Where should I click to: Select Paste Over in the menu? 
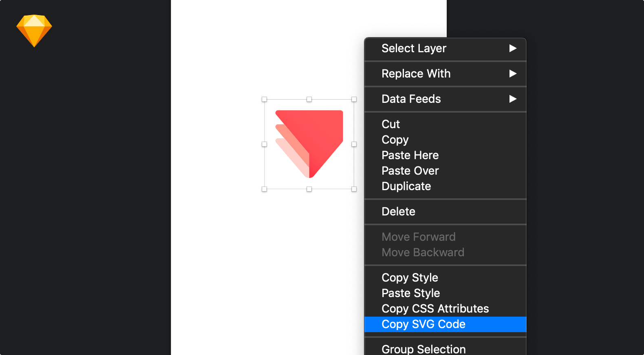point(445,171)
